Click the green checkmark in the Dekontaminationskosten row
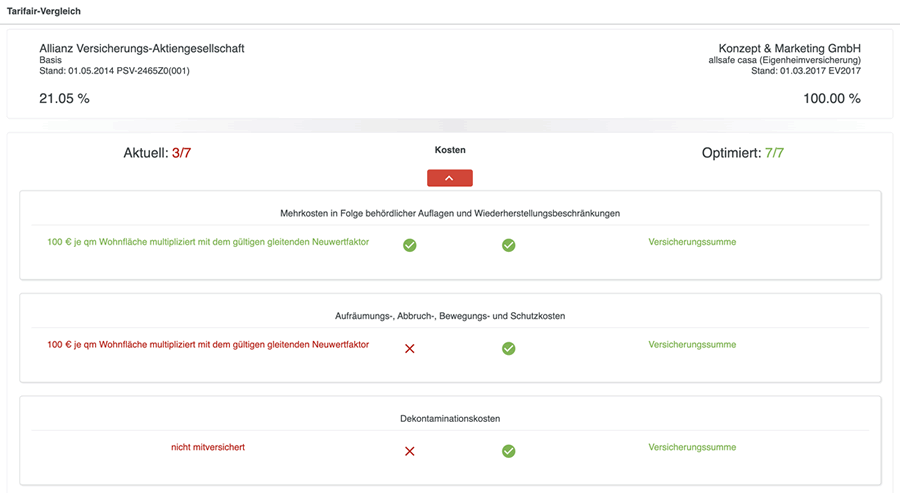The width and height of the screenshot is (900, 493). (509, 451)
